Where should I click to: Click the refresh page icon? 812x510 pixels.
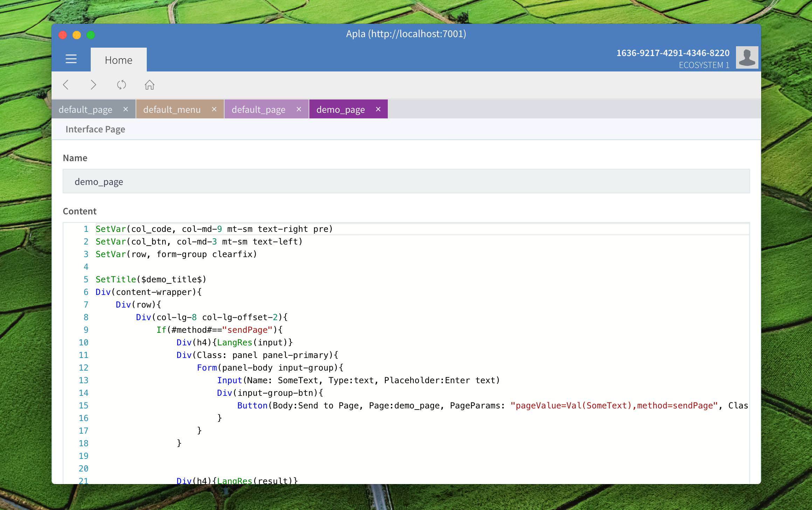click(122, 85)
